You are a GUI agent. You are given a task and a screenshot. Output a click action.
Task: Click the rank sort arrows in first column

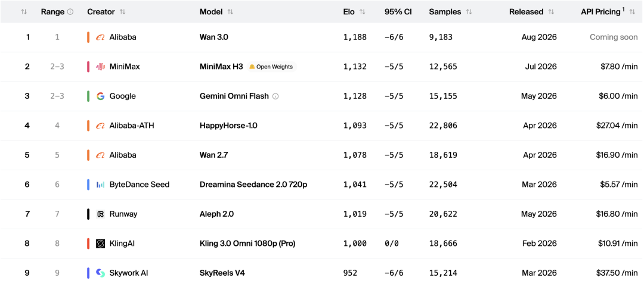click(24, 12)
